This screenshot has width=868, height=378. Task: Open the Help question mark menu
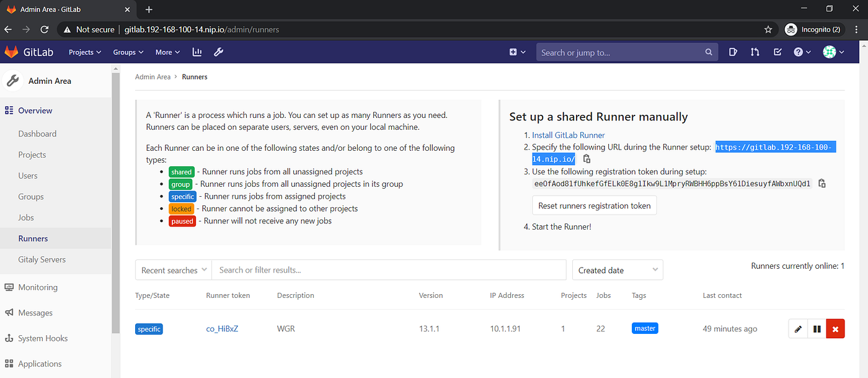802,52
